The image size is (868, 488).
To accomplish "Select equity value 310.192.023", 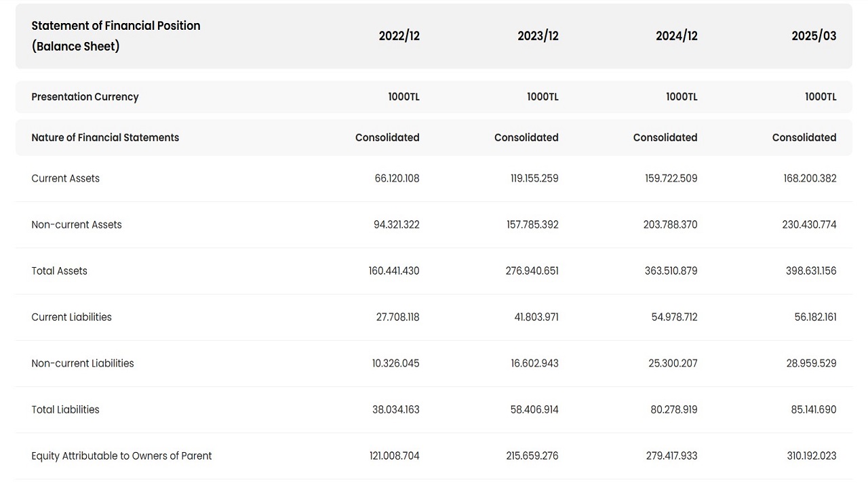I will (x=811, y=455).
